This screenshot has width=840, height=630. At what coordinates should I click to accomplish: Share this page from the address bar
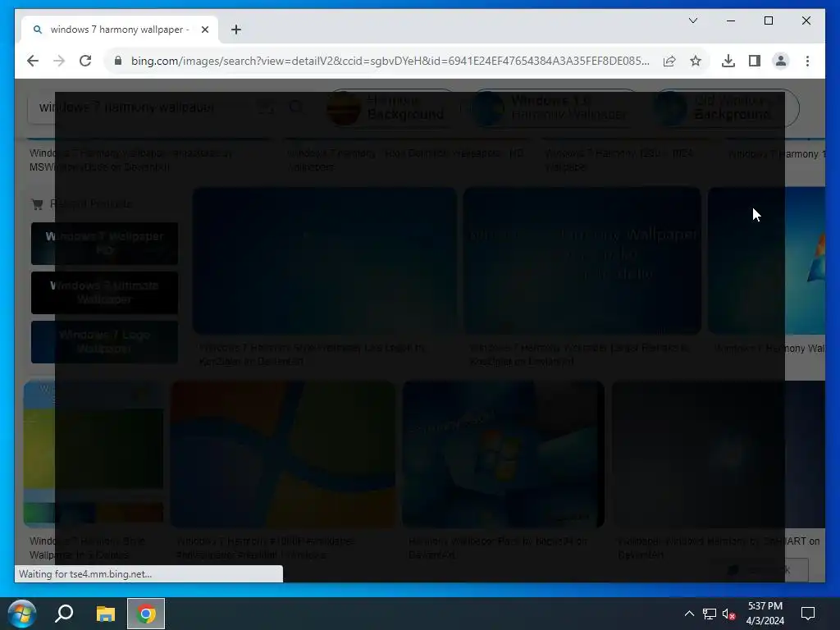(669, 61)
